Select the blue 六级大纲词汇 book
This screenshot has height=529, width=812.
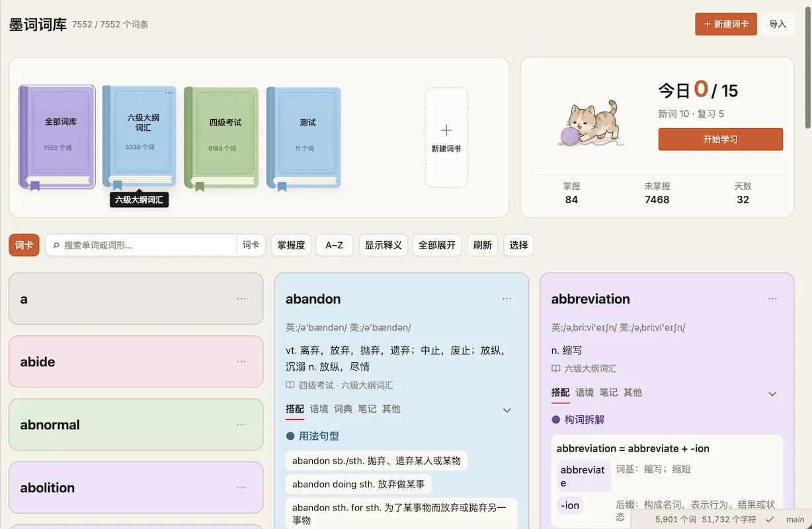coord(140,137)
